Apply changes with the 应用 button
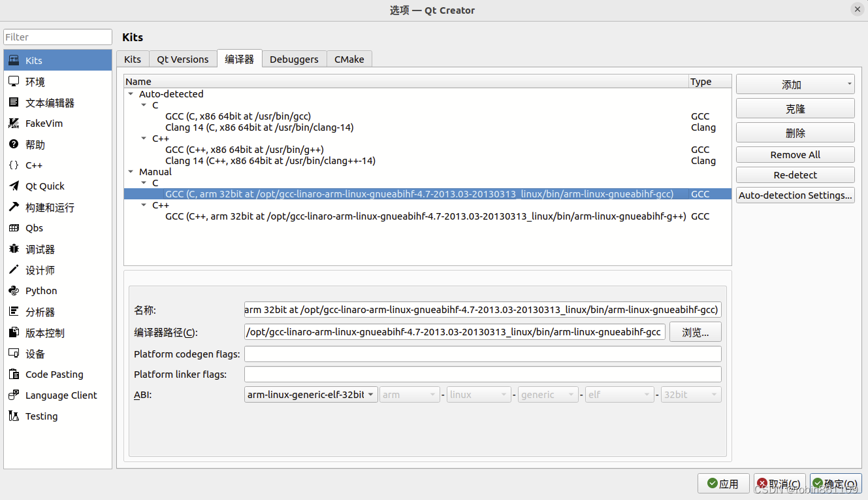This screenshot has height=500, width=868. click(723, 484)
